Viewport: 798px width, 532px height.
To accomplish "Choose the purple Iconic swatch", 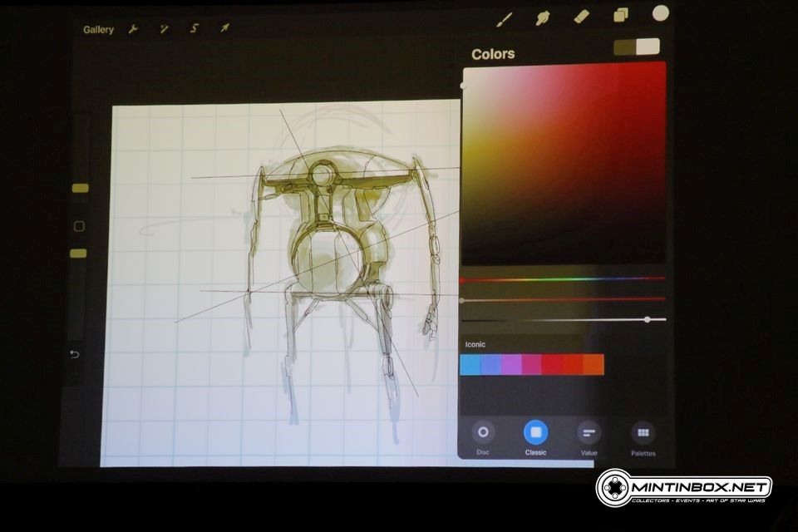I will (511, 365).
